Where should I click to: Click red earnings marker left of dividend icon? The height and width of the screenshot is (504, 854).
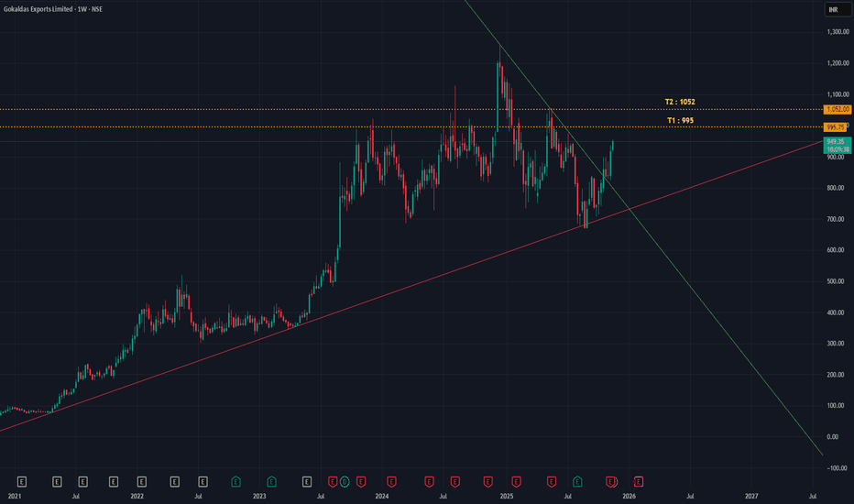[333, 481]
